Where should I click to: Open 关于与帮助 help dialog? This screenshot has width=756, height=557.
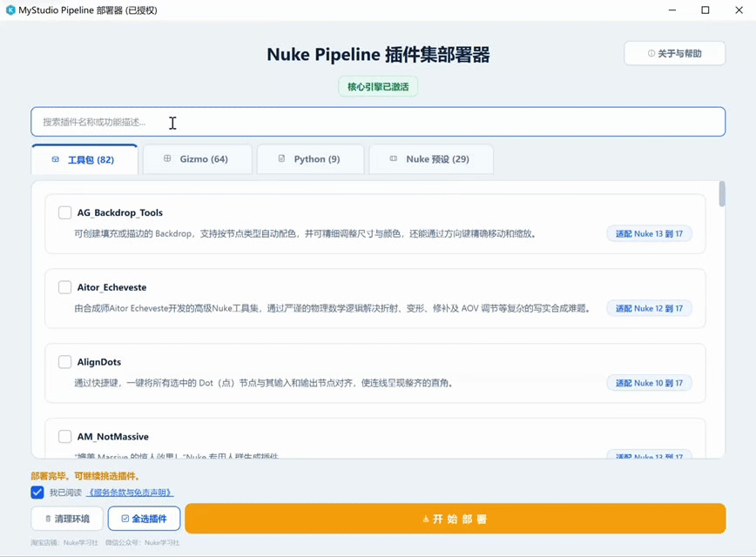pyautogui.click(x=674, y=53)
